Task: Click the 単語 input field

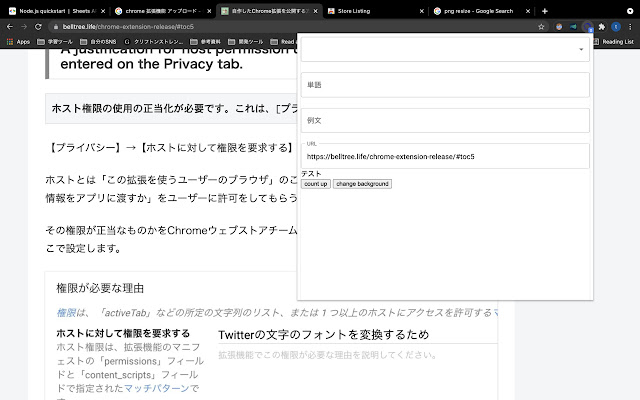Action: 445,85
